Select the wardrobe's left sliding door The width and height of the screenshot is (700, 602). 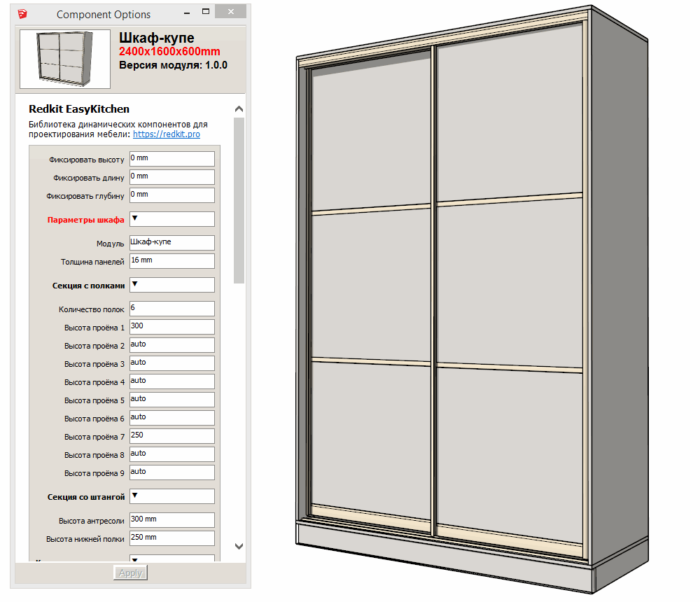pos(371,287)
